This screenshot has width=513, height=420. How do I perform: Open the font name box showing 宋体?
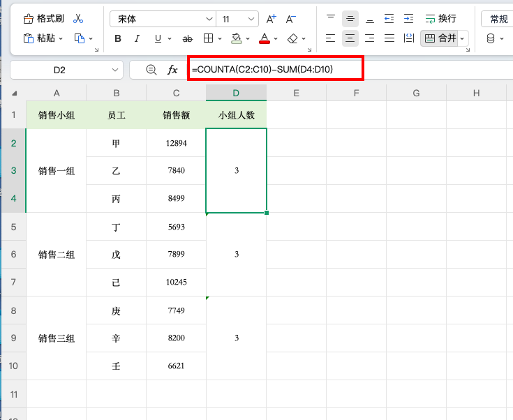tap(163, 19)
